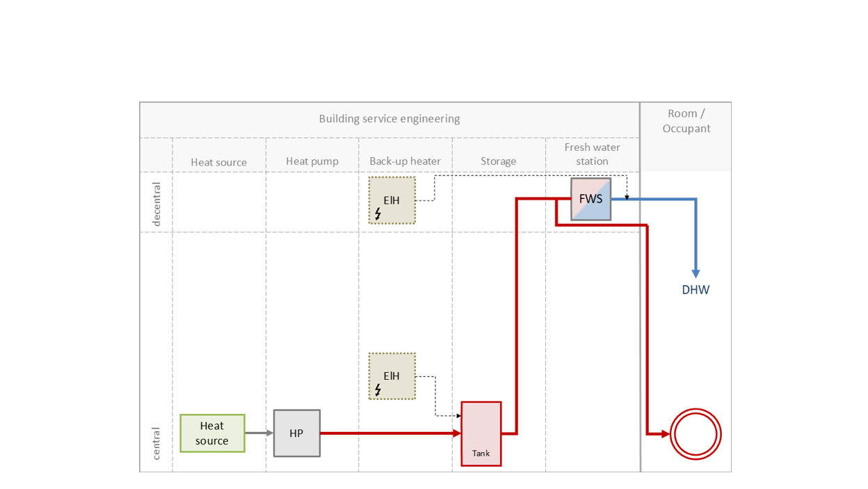868x489 pixels.
Task: Select the vertical decentral row label
Action: [156, 204]
